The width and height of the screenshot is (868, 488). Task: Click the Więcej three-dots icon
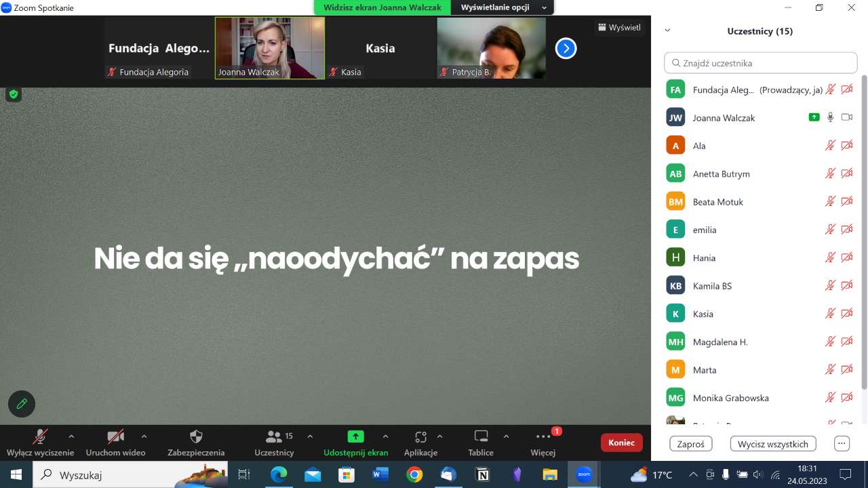[543, 436]
